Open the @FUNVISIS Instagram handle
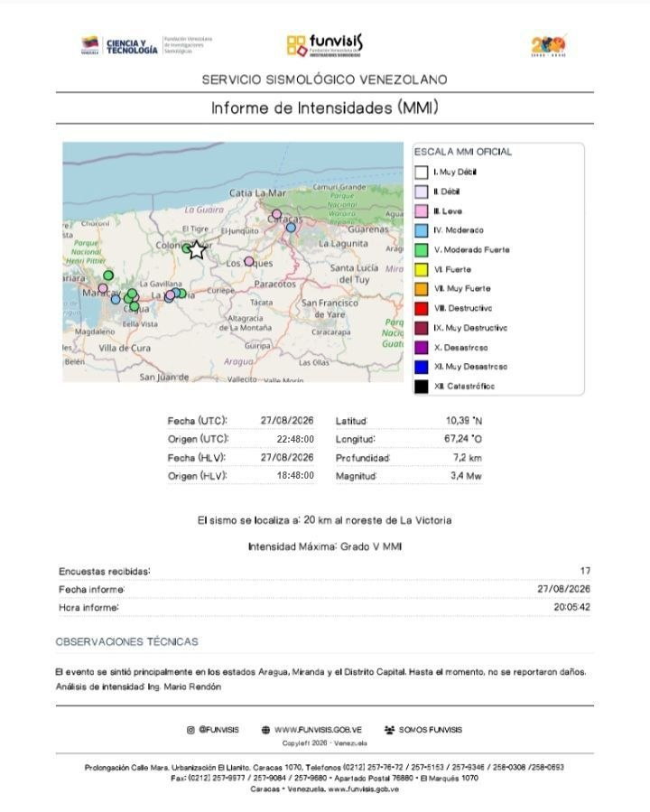The width and height of the screenshot is (650, 812). (218, 730)
